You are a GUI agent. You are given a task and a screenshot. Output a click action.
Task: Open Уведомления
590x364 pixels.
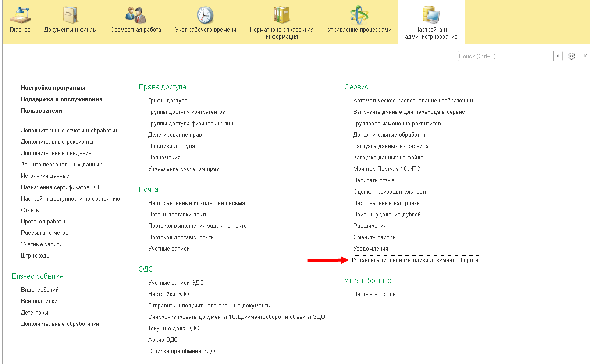[x=371, y=249]
